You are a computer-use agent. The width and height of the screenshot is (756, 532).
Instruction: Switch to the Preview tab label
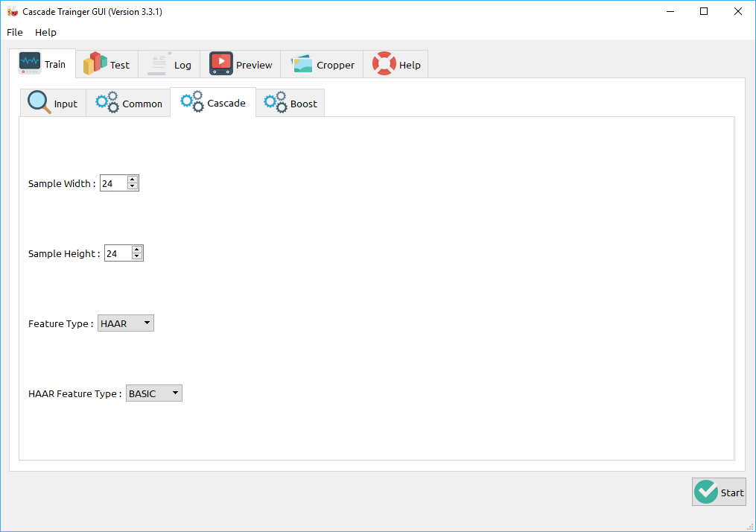[254, 65]
